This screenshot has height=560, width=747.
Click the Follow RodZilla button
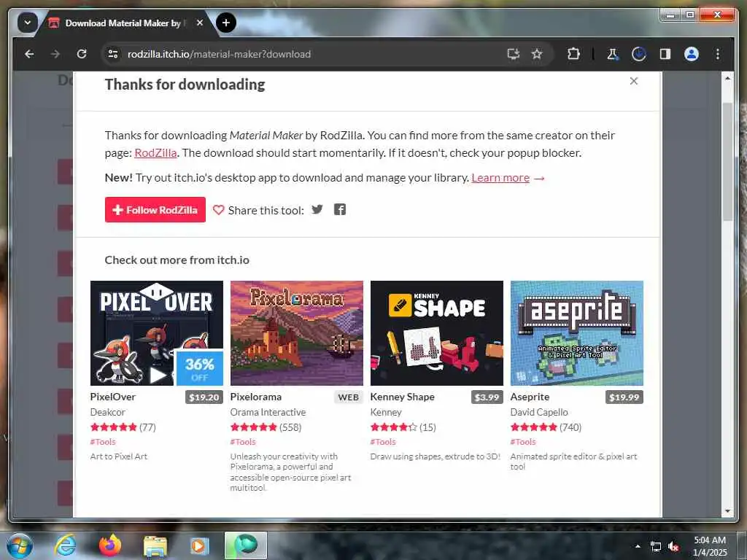tap(155, 209)
